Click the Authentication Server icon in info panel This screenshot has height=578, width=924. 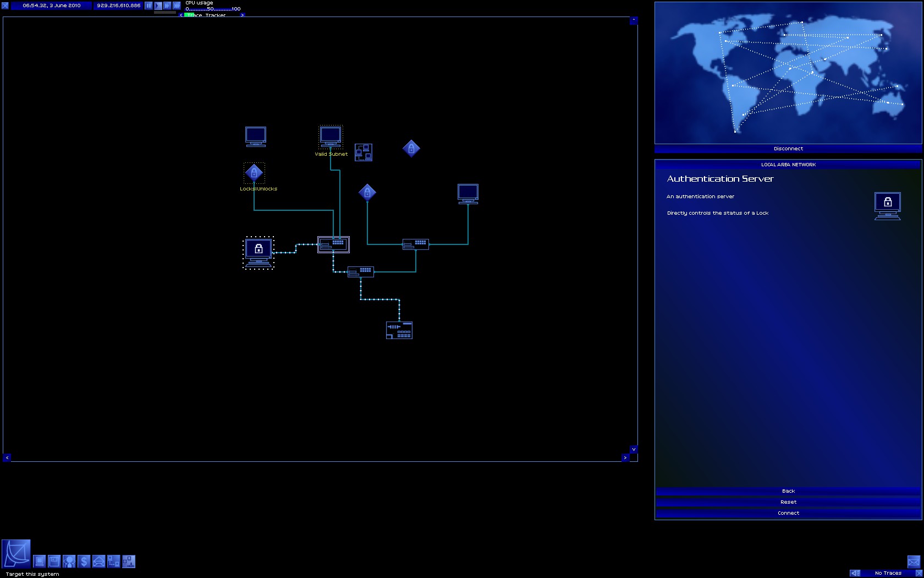coord(888,206)
